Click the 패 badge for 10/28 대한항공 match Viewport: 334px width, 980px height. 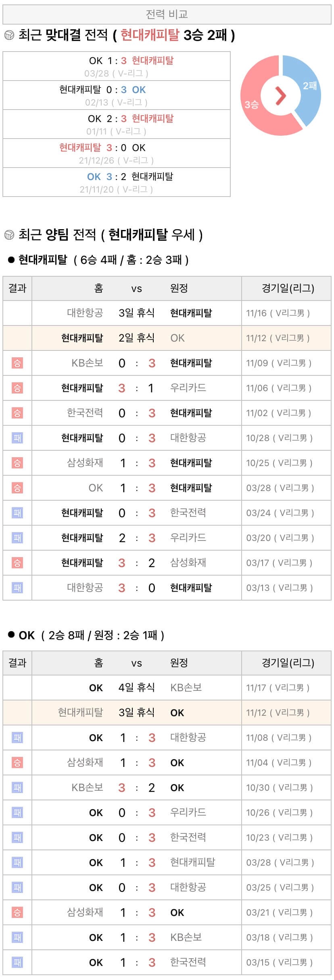click(x=17, y=438)
